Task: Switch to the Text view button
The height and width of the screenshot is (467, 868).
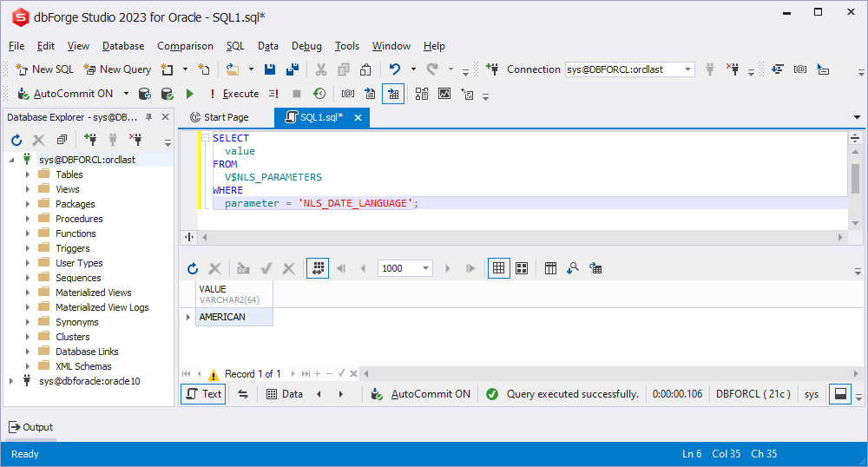Action: [204, 394]
